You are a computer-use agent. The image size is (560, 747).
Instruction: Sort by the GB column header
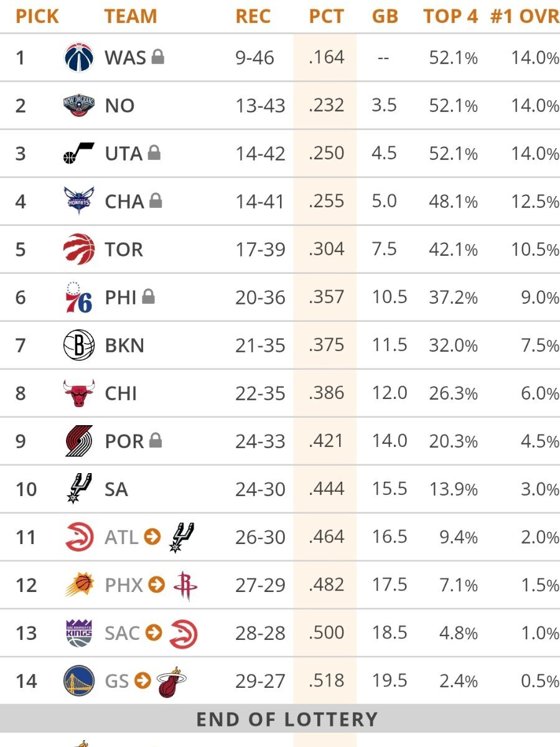385,16
